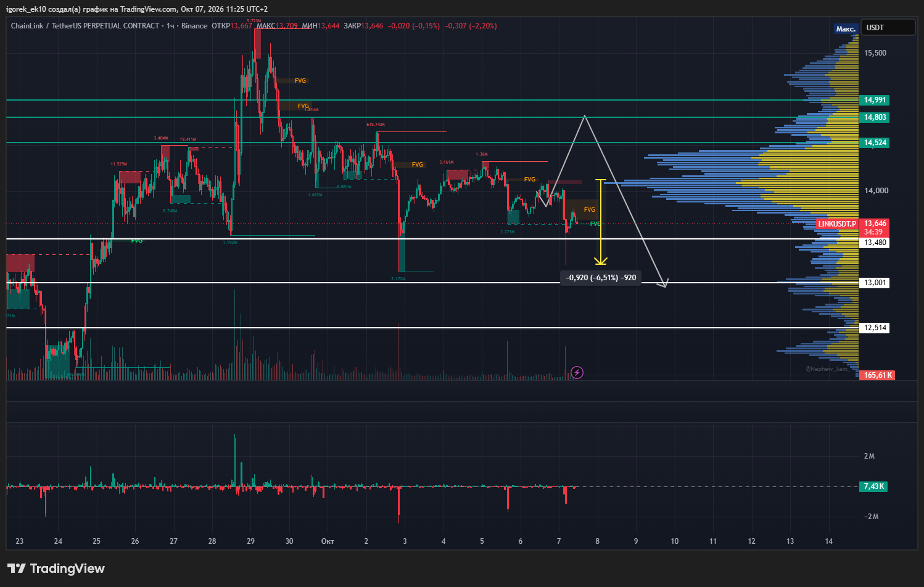This screenshot has width=924, height=587.
Task: Click the Binance exchange name in the legend
Action: [194, 26]
